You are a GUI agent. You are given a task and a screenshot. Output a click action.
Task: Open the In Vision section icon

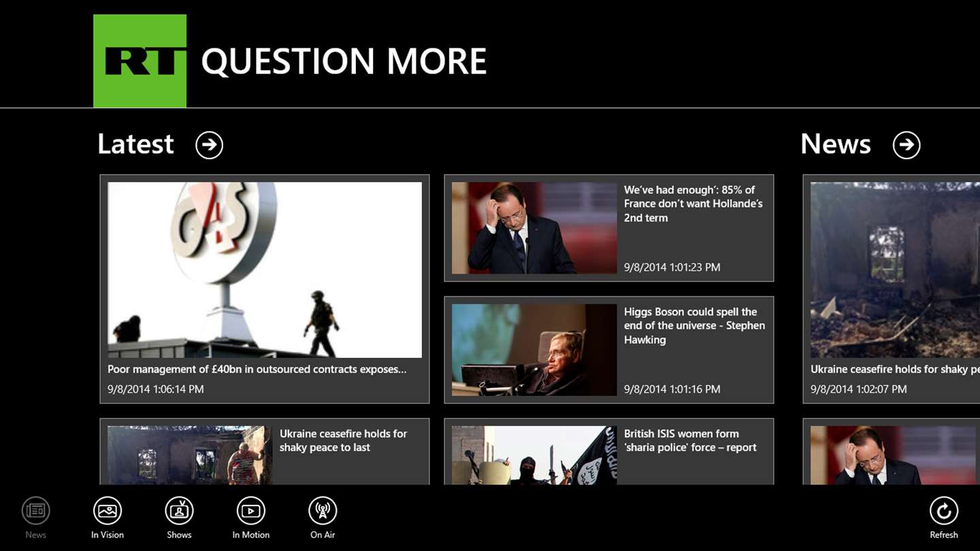point(108,511)
